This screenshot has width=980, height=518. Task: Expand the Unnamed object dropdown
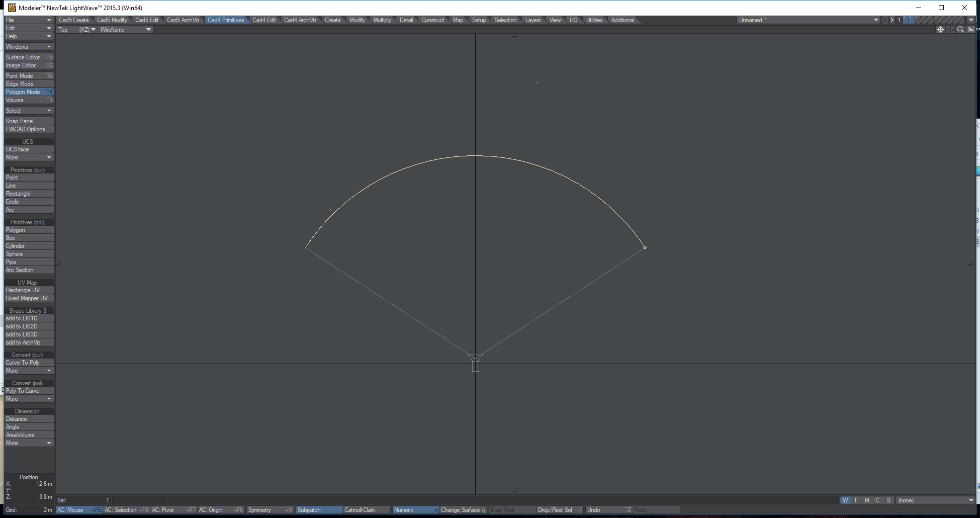[876, 20]
